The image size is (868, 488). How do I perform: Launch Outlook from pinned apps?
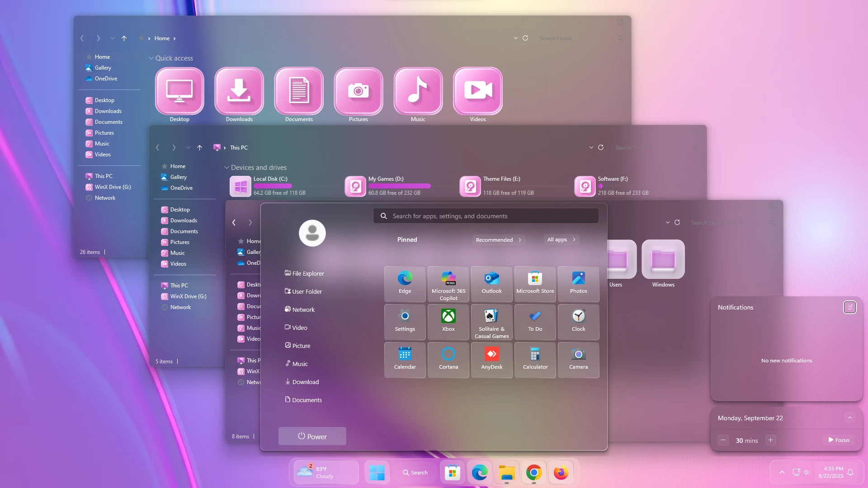tap(492, 284)
